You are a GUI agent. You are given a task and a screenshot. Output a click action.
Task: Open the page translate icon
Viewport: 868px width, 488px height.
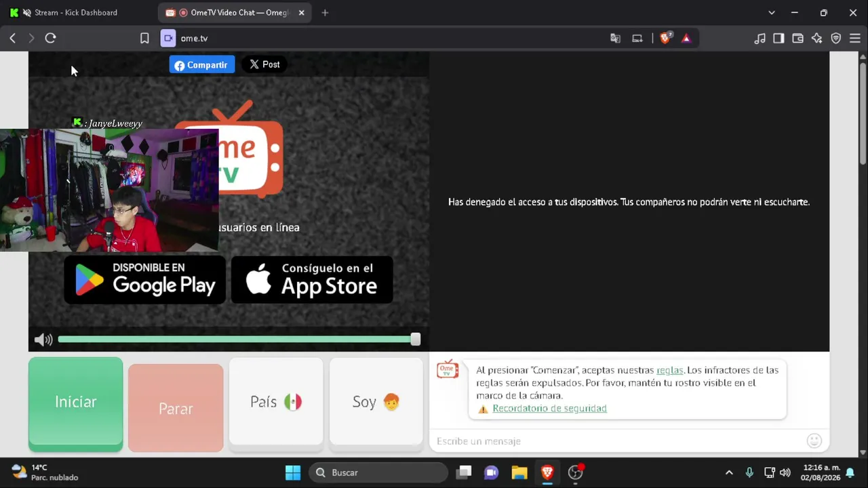tap(615, 39)
